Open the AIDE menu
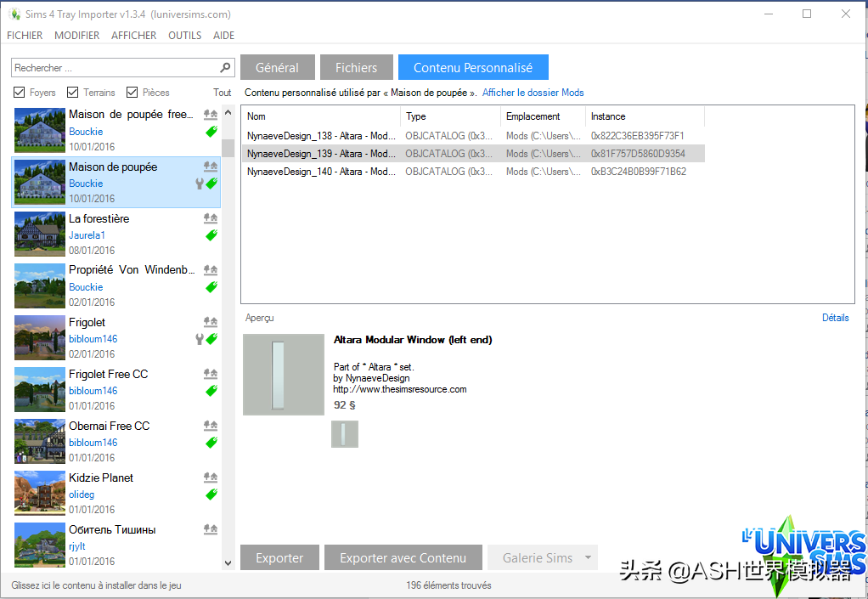868x599 pixels. 223,36
